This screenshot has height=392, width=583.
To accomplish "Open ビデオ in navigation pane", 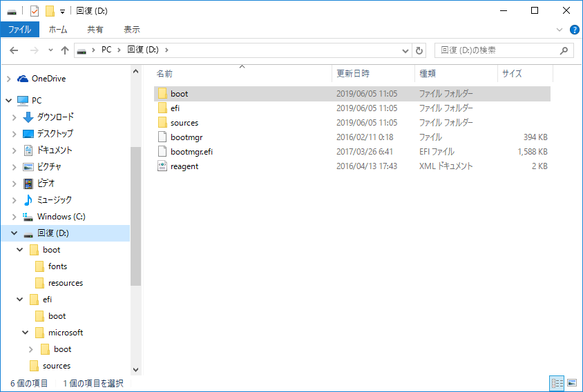I will pos(46,183).
